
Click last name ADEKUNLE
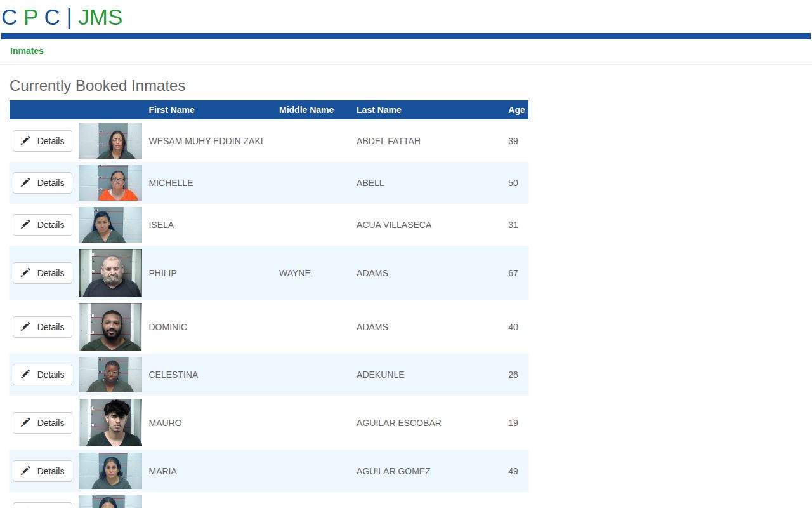pos(380,375)
